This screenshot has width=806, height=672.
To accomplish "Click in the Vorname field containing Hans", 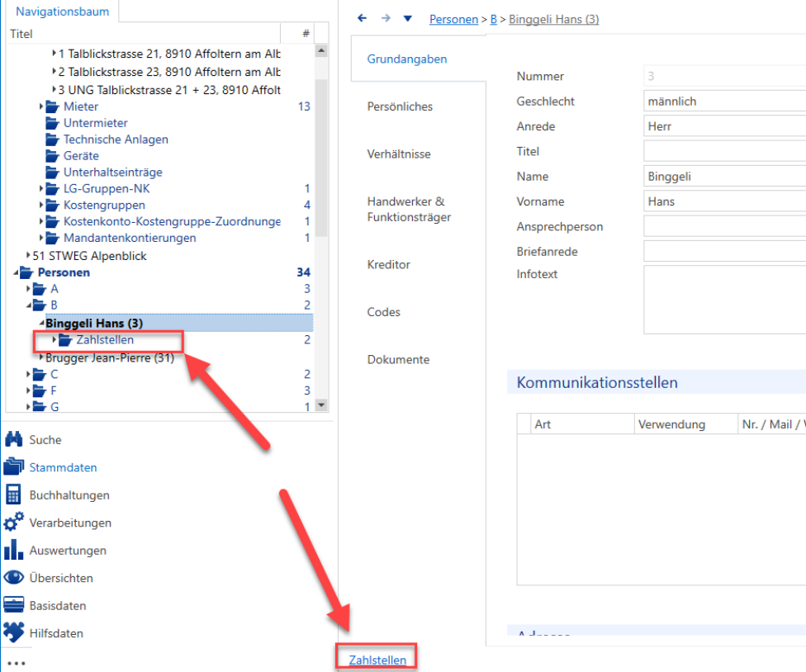I will pos(724,201).
